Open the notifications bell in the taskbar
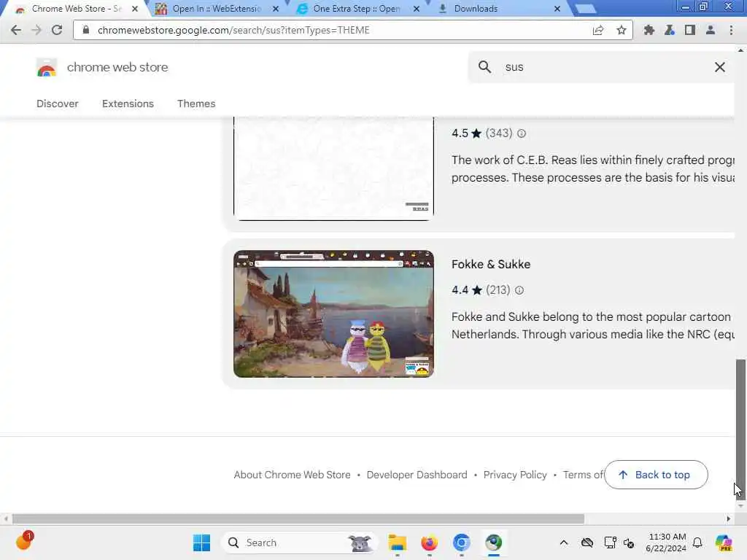 [x=697, y=542]
